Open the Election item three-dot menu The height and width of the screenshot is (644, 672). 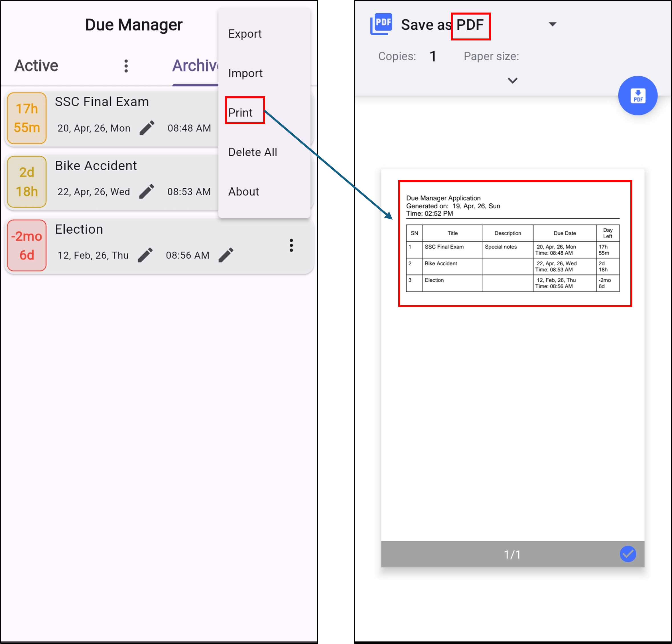coord(291,245)
